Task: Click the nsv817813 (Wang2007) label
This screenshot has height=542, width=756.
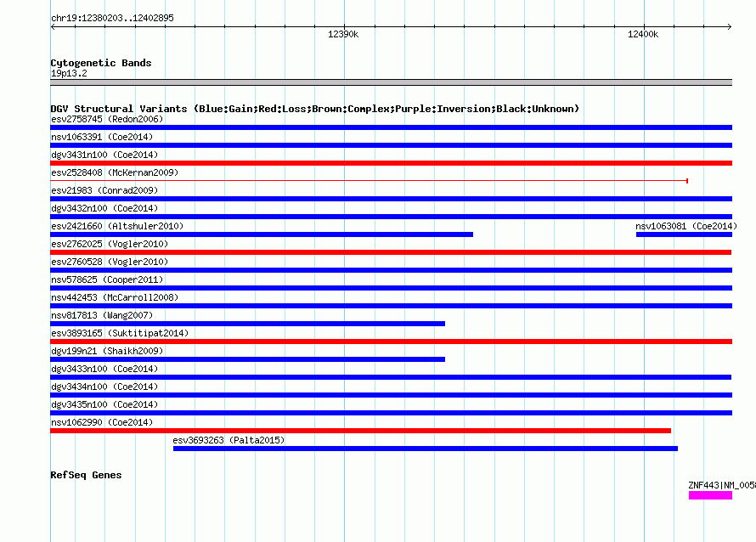Action: [x=102, y=315]
